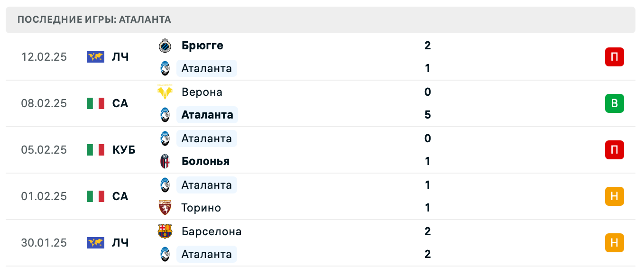
Task: Click the green win badge for Верона match
Action: pos(614,103)
